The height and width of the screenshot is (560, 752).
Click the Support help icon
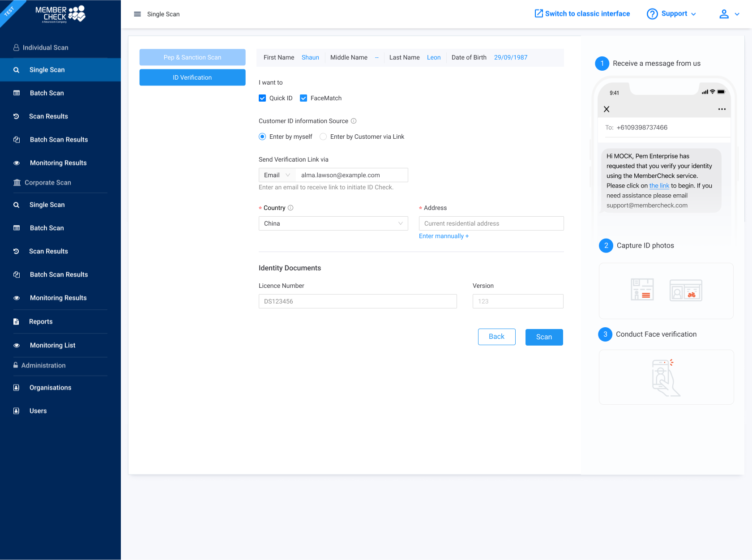[x=652, y=14]
